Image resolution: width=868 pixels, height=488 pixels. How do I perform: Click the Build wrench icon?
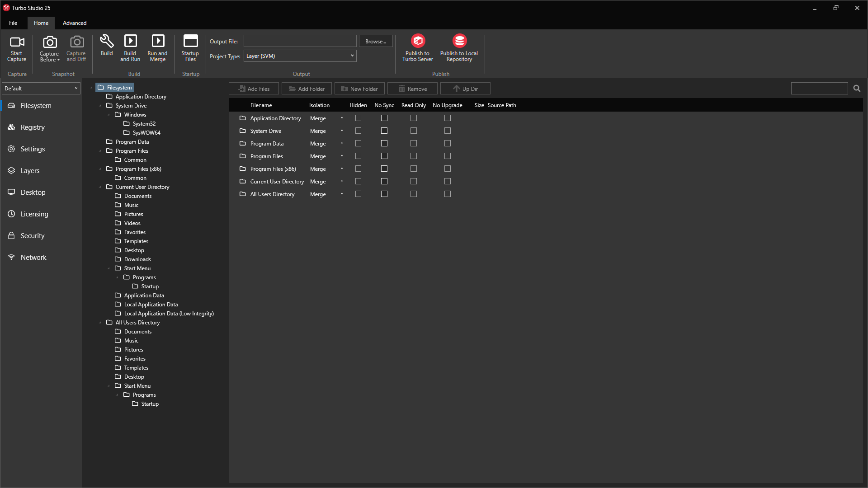pos(107,41)
